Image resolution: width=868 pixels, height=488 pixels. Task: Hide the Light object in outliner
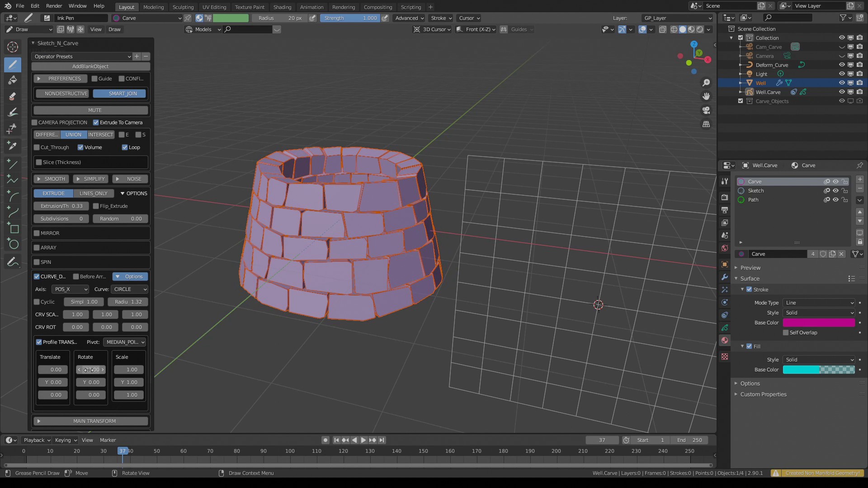(841, 74)
